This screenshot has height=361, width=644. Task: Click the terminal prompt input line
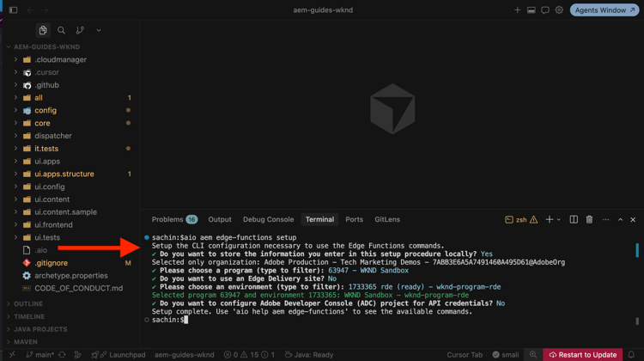tap(170, 320)
